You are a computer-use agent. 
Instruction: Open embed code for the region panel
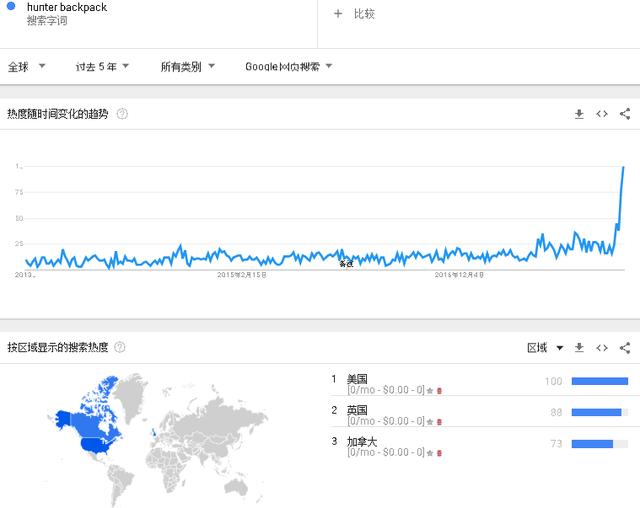click(602, 348)
